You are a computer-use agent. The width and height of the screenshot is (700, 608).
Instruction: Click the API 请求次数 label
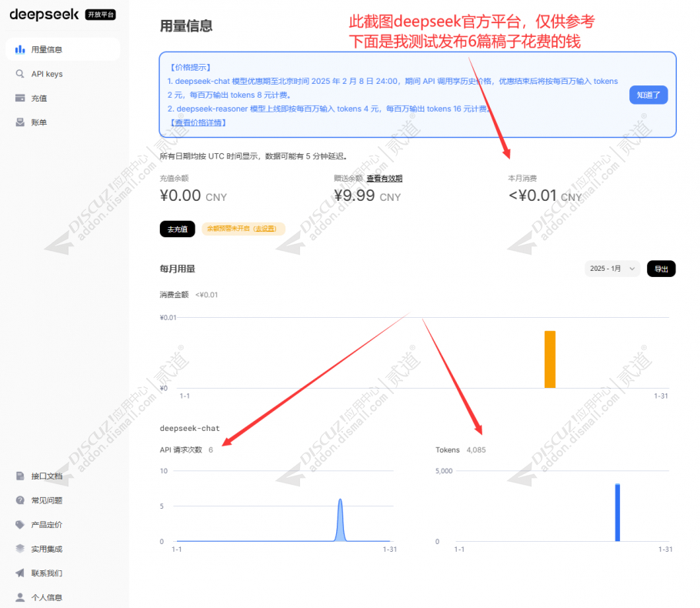click(181, 450)
